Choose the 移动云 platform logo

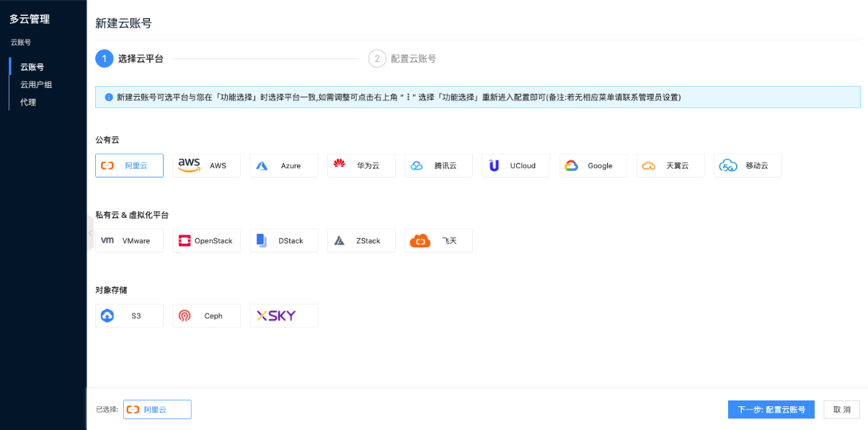(x=727, y=165)
